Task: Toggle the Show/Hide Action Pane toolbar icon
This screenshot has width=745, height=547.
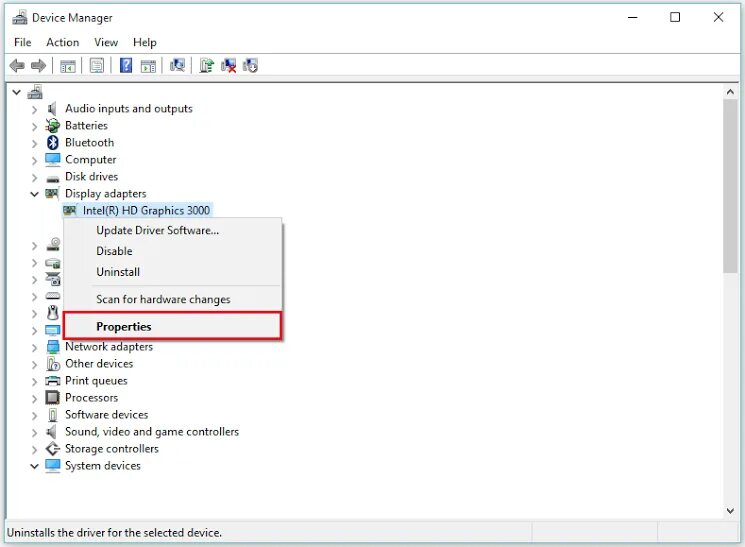Action: coord(148,66)
